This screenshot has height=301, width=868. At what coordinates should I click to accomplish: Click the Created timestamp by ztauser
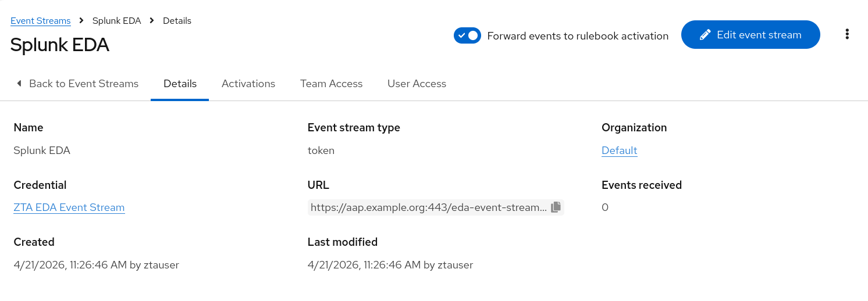pyautogui.click(x=96, y=265)
